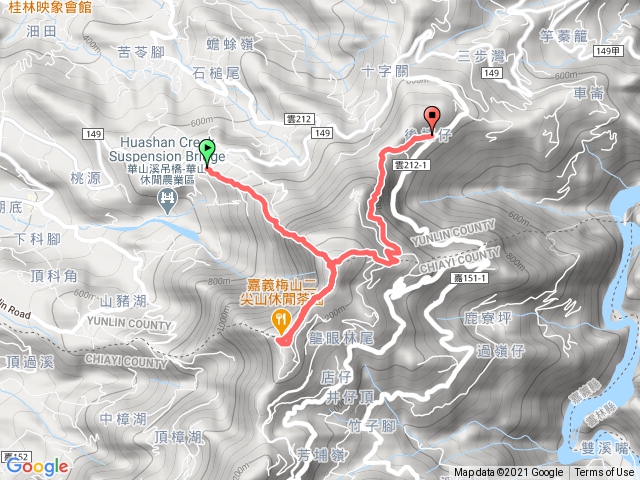This screenshot has height=480, width=640.
Task: Open the orange restaurant fork-knife icon
Action: [x=282, y=320]
